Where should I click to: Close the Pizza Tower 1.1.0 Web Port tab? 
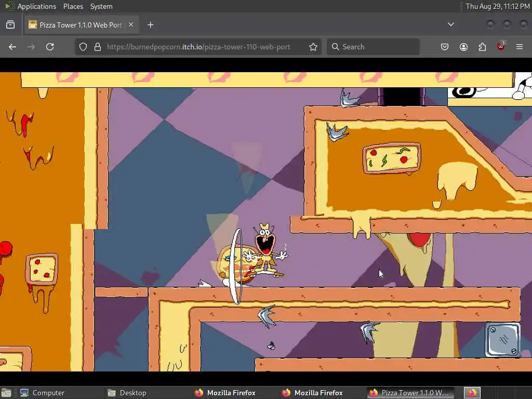point(131,24)
